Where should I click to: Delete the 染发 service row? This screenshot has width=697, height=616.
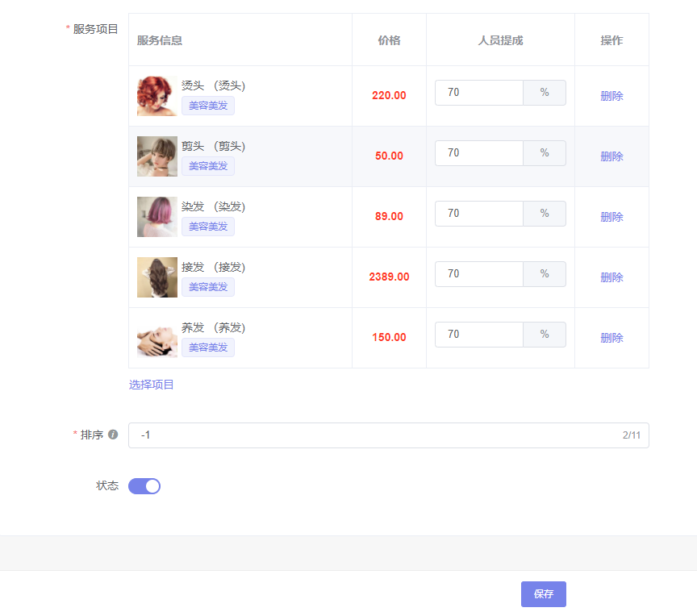[611, 217]
